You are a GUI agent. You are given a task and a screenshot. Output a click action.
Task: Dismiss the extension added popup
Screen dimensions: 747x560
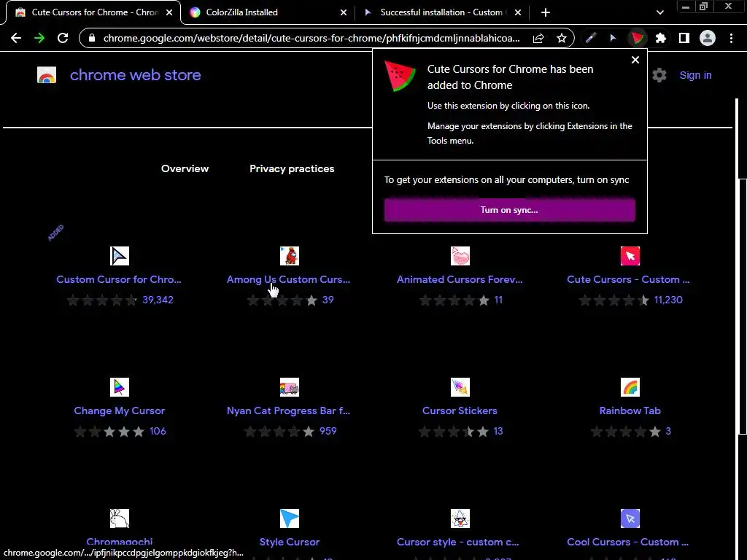pos(635,60)
